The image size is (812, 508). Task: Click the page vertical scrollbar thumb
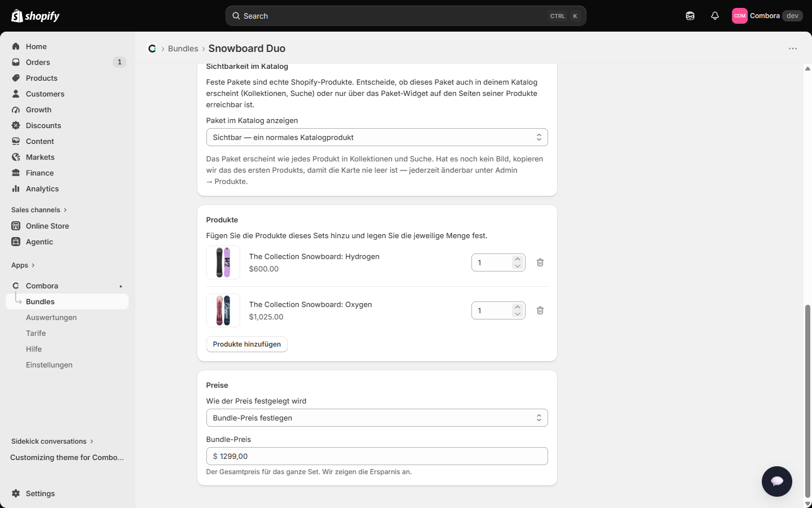807,401
